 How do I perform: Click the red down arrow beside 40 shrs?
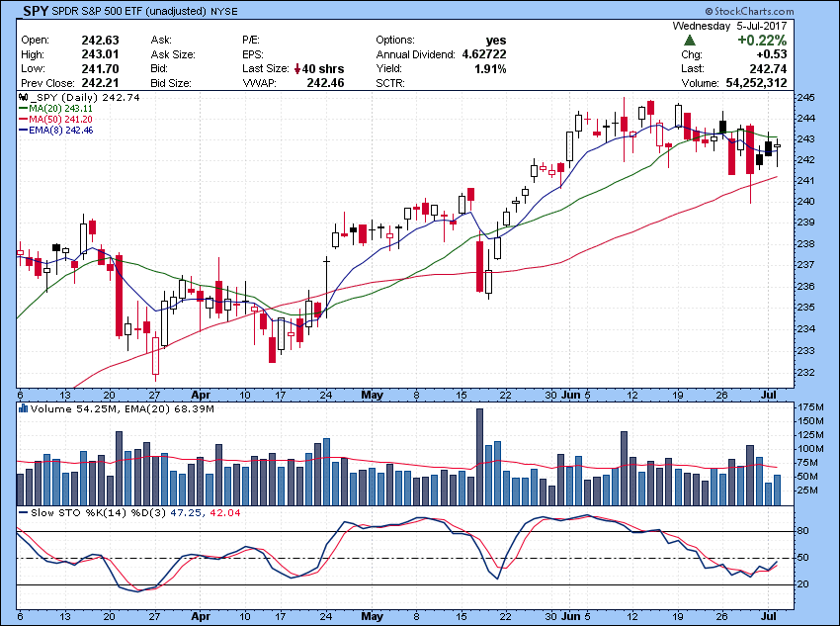297,69
